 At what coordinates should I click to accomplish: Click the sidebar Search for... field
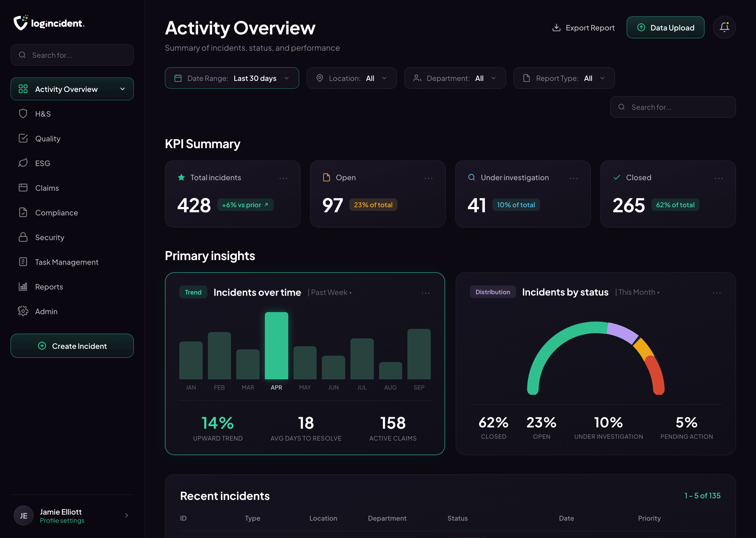pos(72,55)
